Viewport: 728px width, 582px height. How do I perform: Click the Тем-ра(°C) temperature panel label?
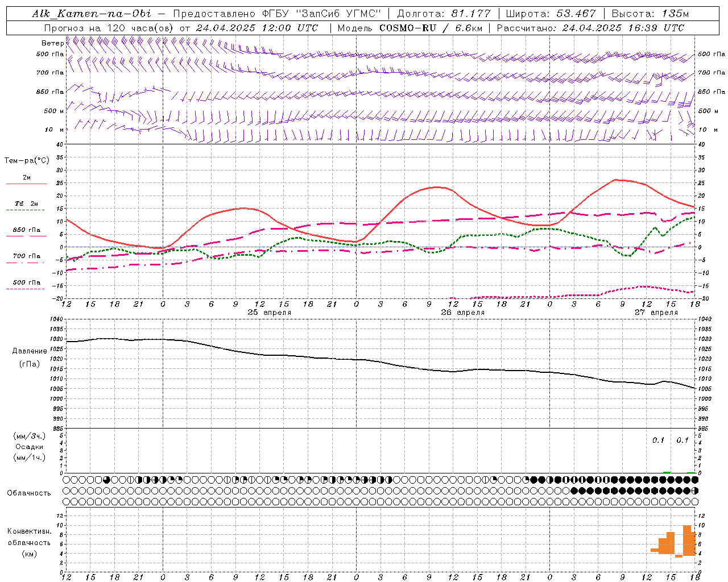tap(27, 161)
